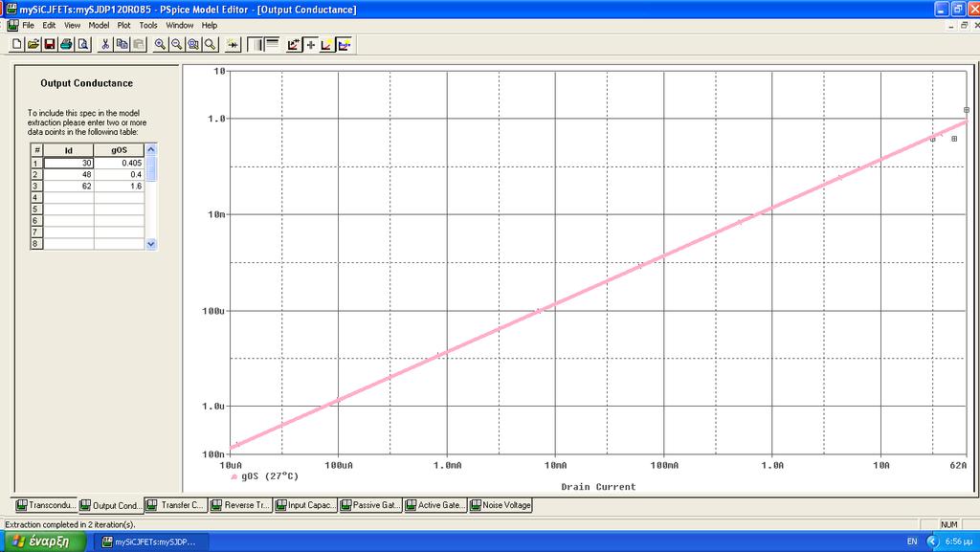Click the empty gOS cell in row 5
This screenshot has height=552, width=980.
pyautogui.click(x=119, y=210)
